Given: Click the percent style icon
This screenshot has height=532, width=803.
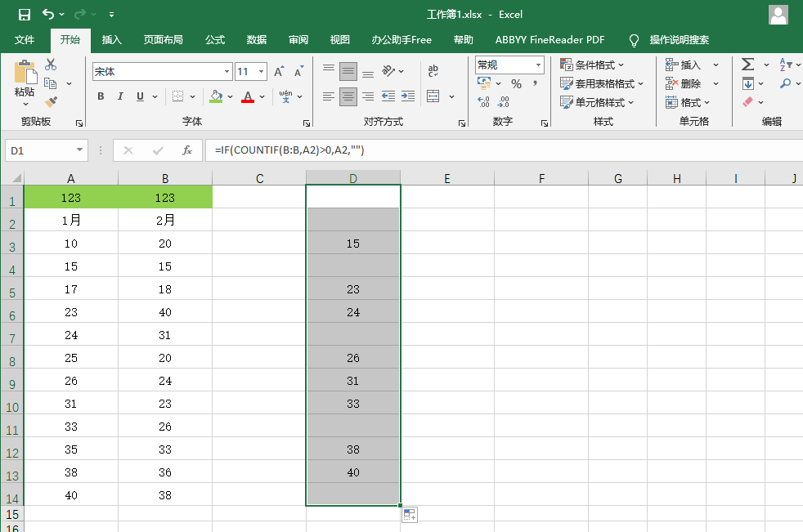Looking at the screenshot, I should pos(516,83).
